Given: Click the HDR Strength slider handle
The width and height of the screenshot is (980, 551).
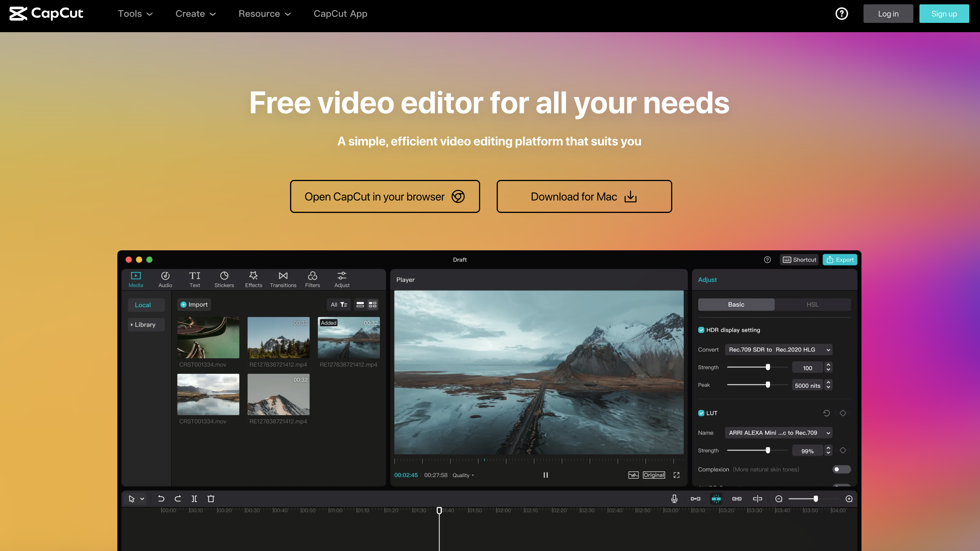Looking at the screenshot, I should 768,367.
